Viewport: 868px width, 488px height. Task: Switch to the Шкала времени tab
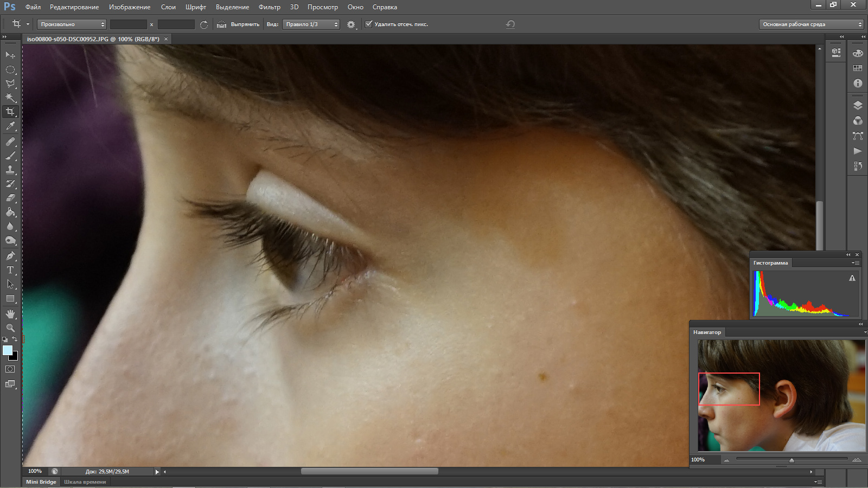pyautogui.click(x=85, y=481)
